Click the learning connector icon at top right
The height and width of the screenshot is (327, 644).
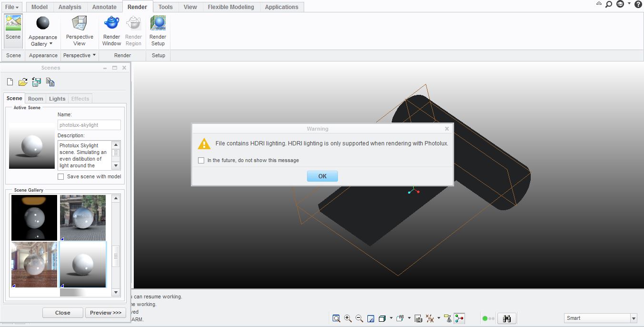pyautogui.click(x=620, y=4)
